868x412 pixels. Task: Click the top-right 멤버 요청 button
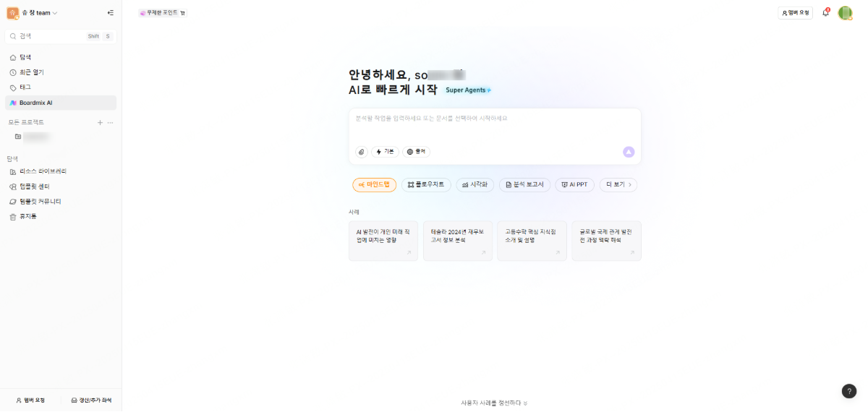click(x=795, y=12)
